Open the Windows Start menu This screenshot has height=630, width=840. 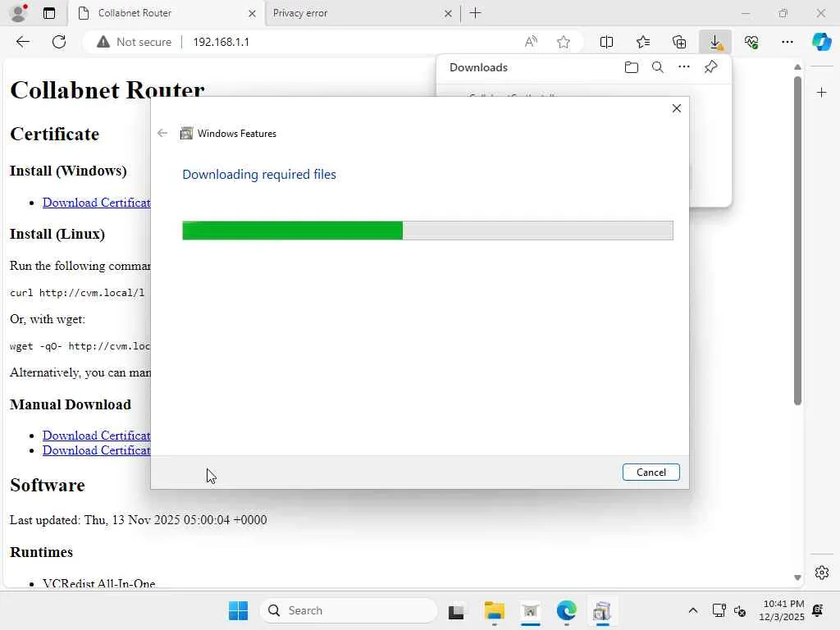tap(238, 610)
